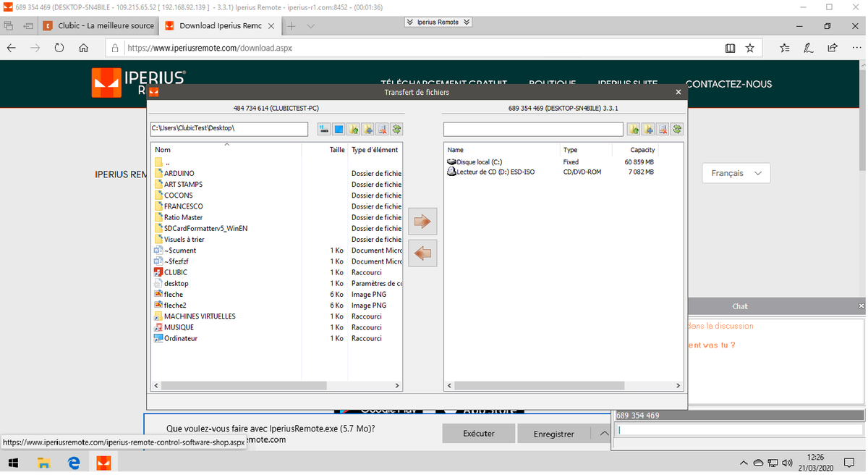Create new folder in local pane
Image resolution: width=868 pixels, height=475 pixels.
[367, 129]
